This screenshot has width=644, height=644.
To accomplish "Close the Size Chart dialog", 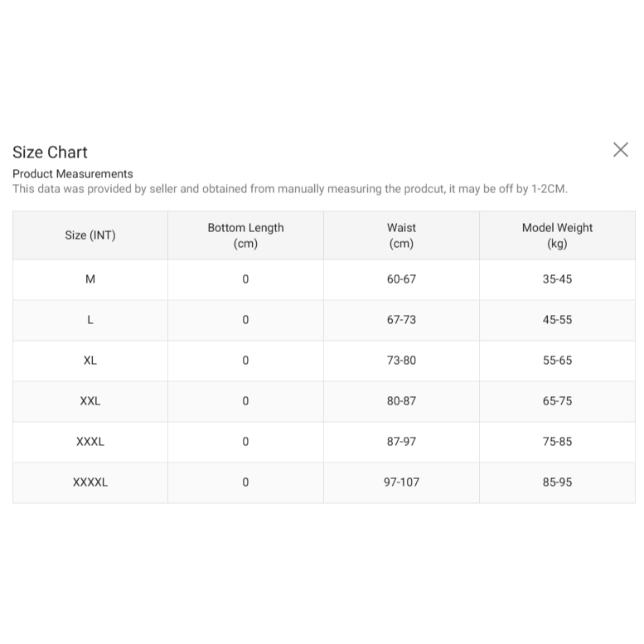I will (620, 150).
